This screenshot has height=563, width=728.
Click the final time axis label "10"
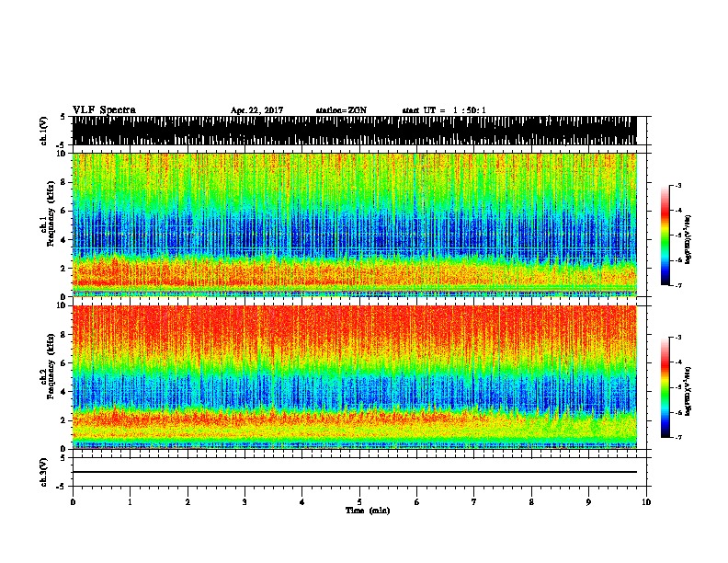coord(646,502)
